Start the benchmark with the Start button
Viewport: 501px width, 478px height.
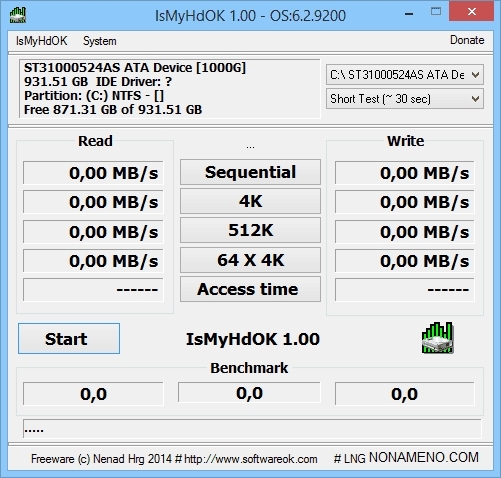(x=69, y=338)
